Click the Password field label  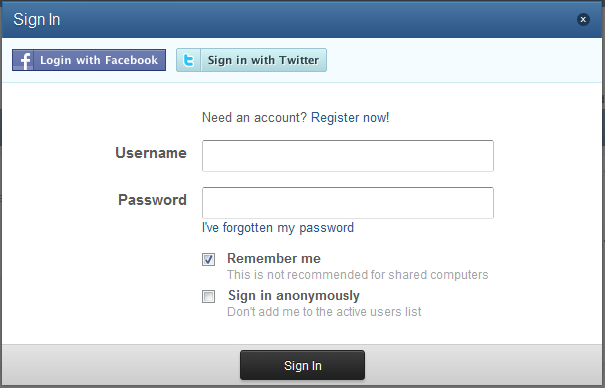pos(152,200)
